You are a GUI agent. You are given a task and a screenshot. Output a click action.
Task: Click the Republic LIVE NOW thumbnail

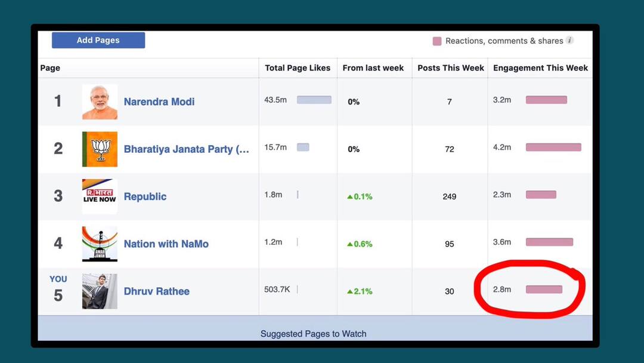[x=100, y=196]
